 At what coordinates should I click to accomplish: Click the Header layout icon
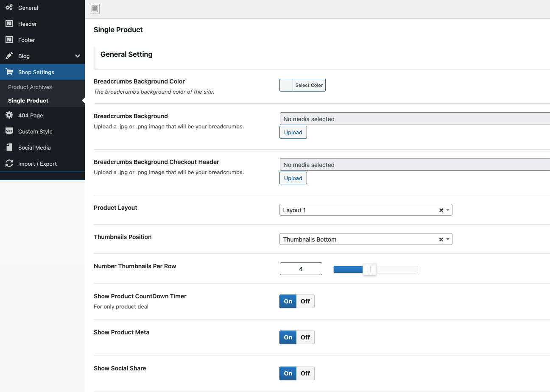[x=9, y=24]
